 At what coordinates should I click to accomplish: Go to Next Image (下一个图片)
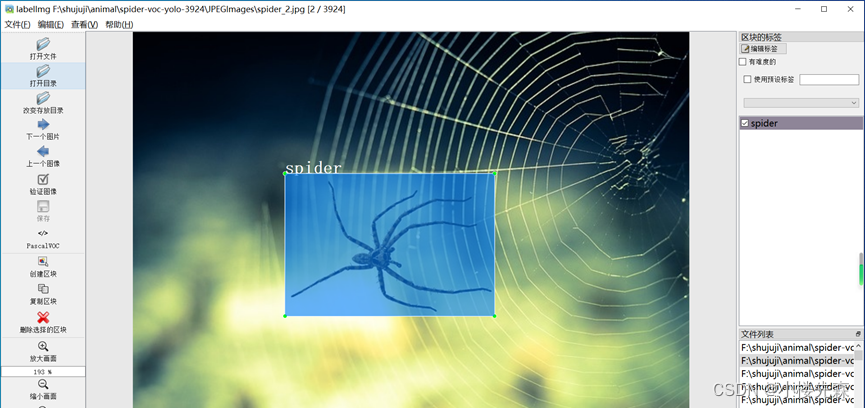click(x=43, y=125)
